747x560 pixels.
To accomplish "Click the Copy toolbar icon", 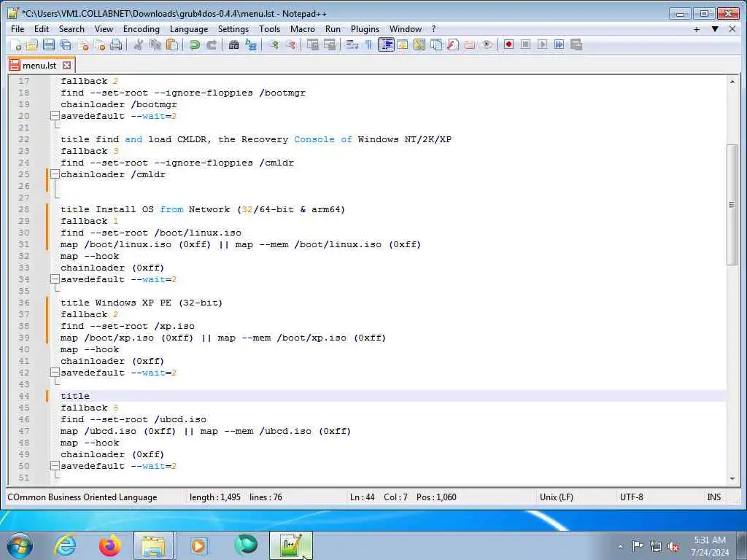I will (x=155, y=44).
